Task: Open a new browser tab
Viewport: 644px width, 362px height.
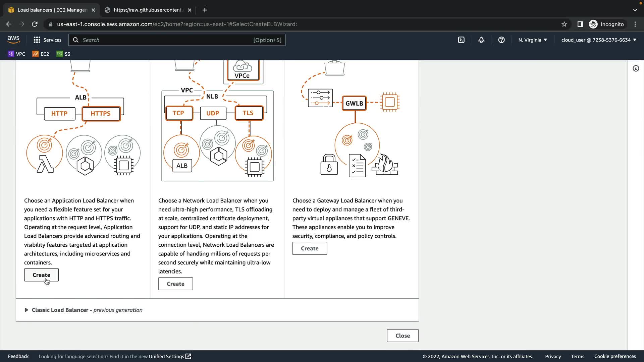Action: [205, 10]
